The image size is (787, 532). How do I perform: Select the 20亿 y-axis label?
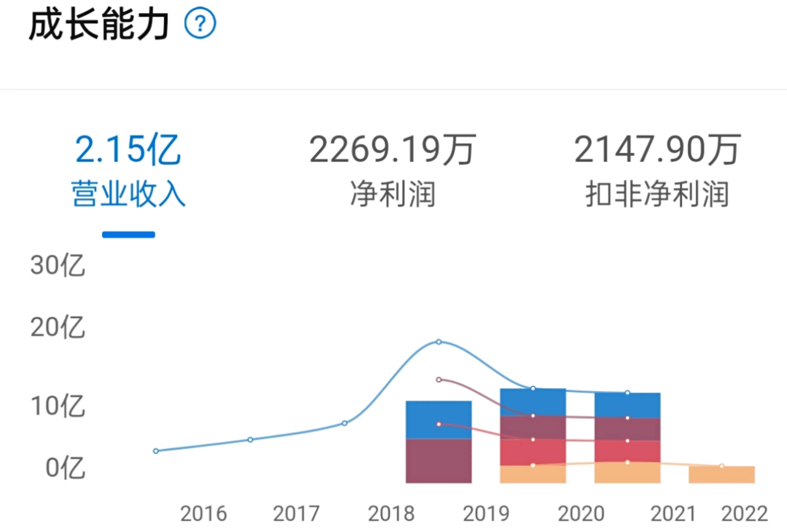(58, 327)
